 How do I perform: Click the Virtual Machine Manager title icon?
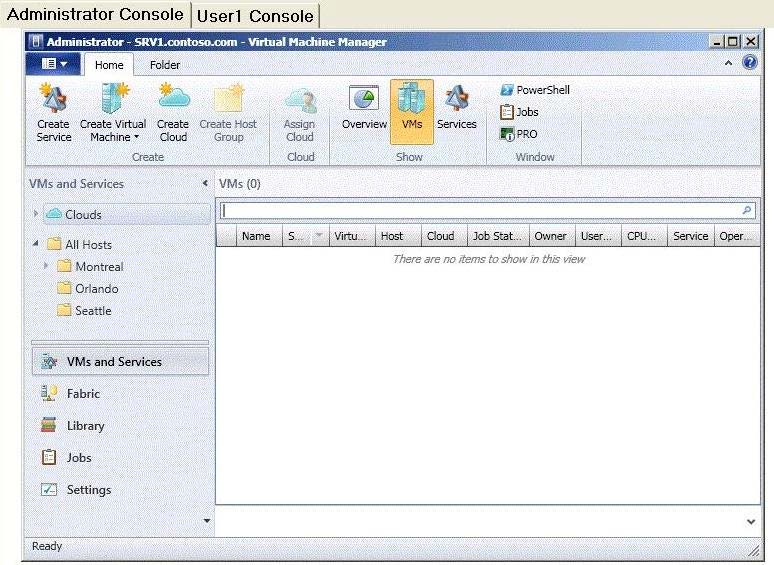(x=35, y=41)
